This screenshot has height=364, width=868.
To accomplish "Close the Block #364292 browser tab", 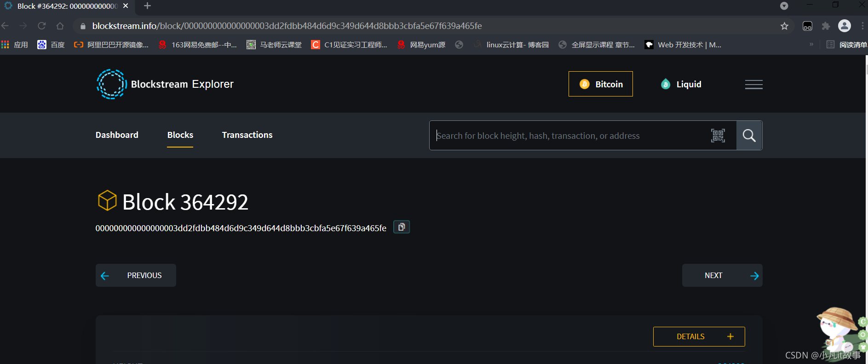I will point(126,6).
